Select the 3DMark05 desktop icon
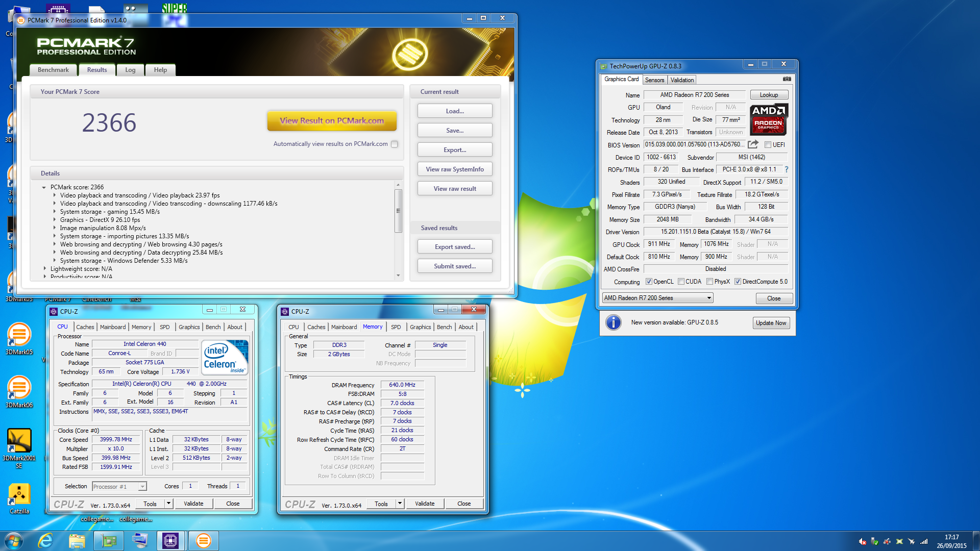The image size is (980, 551). click(x=19, y=339)
